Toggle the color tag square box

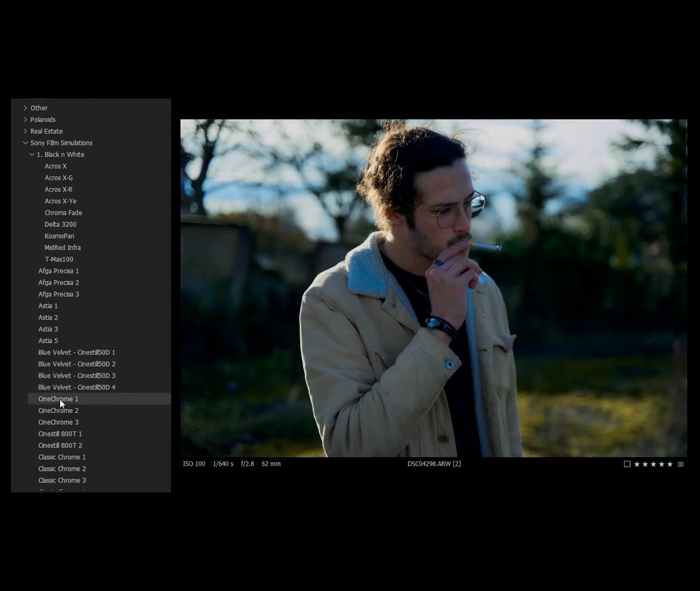coord(627,464)
